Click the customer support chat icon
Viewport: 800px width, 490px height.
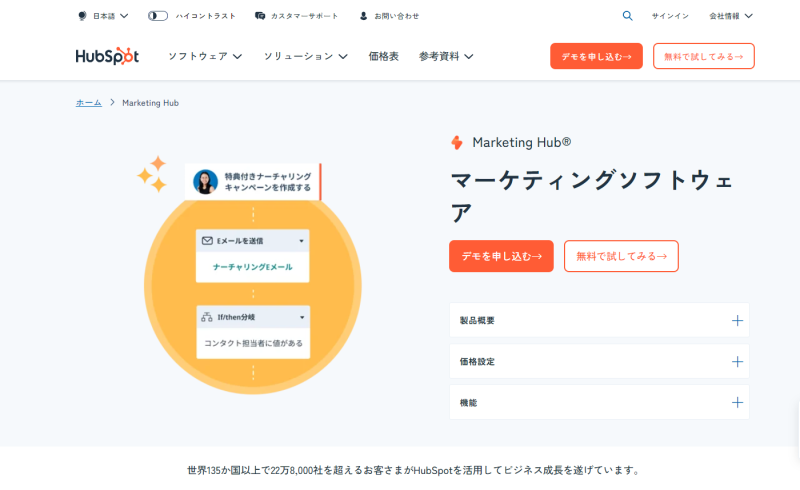(260, 16)
